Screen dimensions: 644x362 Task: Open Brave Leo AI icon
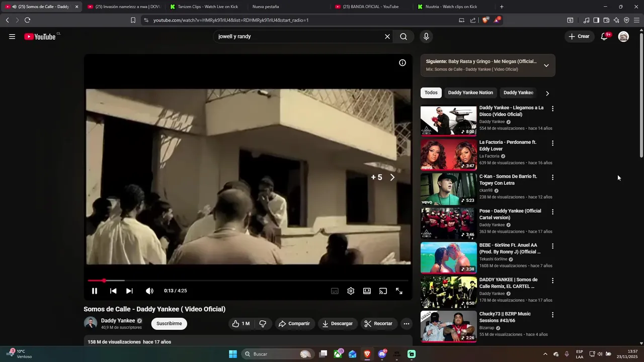pyautogui.click(x=616, y=20)
